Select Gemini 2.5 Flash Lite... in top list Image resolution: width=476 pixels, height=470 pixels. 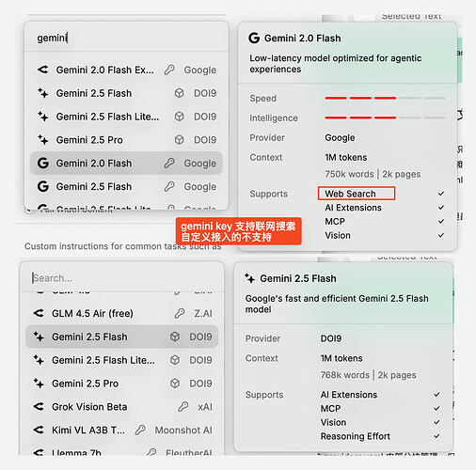[126, 117]
